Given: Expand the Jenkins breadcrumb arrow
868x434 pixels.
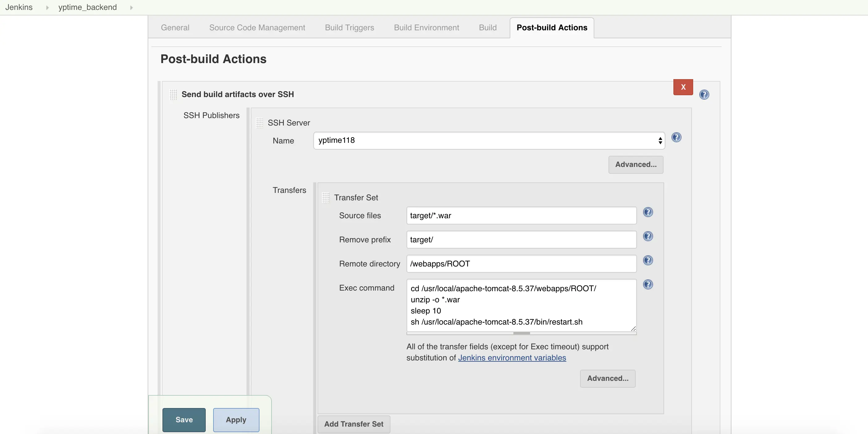Looking at the screenshot, I should click(47, 7).
